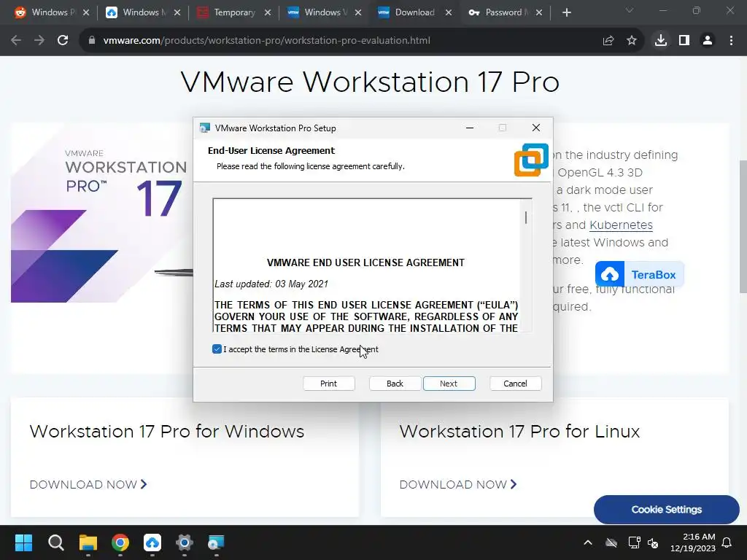Close the Password Manager tab
Viewport: 747px width, 560px height.
539,13
